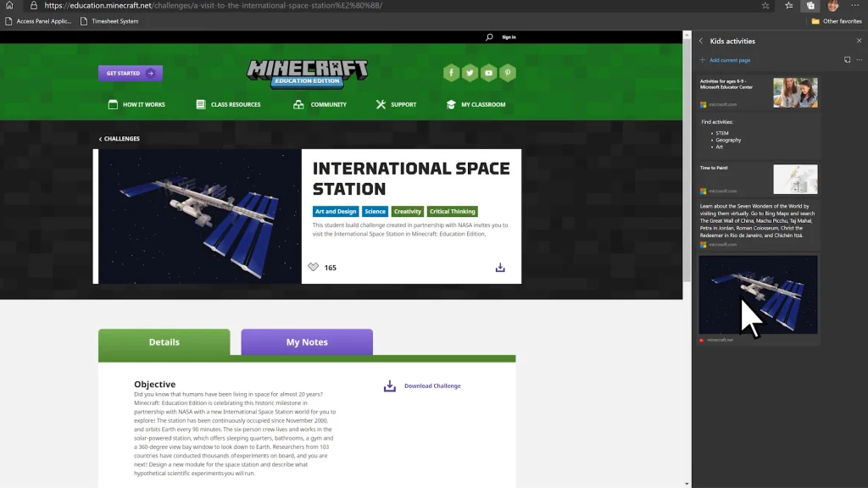Toggle the Collections toolbar icon

810,6
